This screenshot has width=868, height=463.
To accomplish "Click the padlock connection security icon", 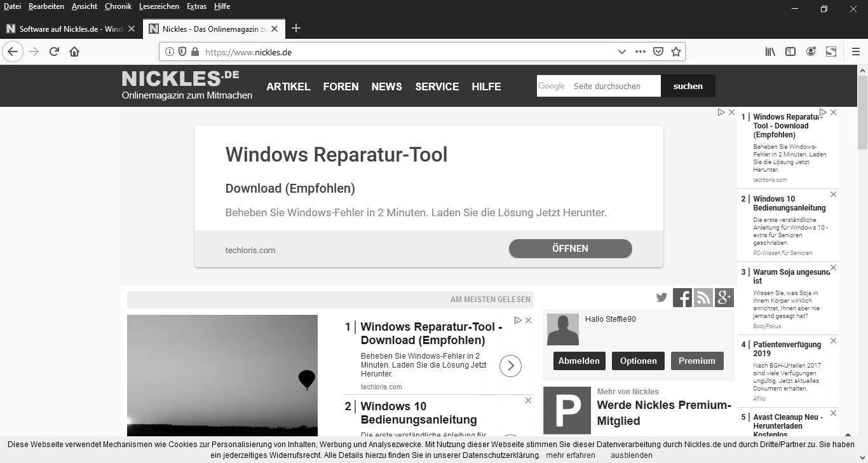I will (194, 52).
